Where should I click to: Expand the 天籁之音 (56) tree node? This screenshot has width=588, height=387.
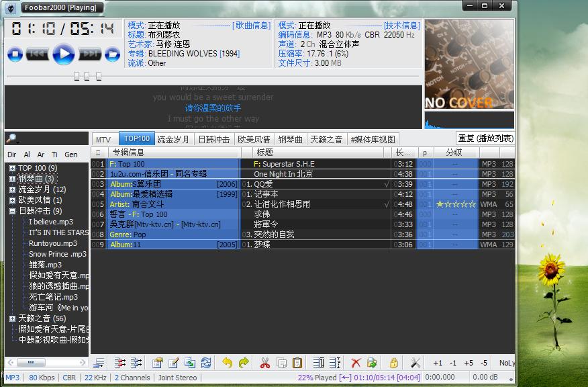tap(12, 318)
